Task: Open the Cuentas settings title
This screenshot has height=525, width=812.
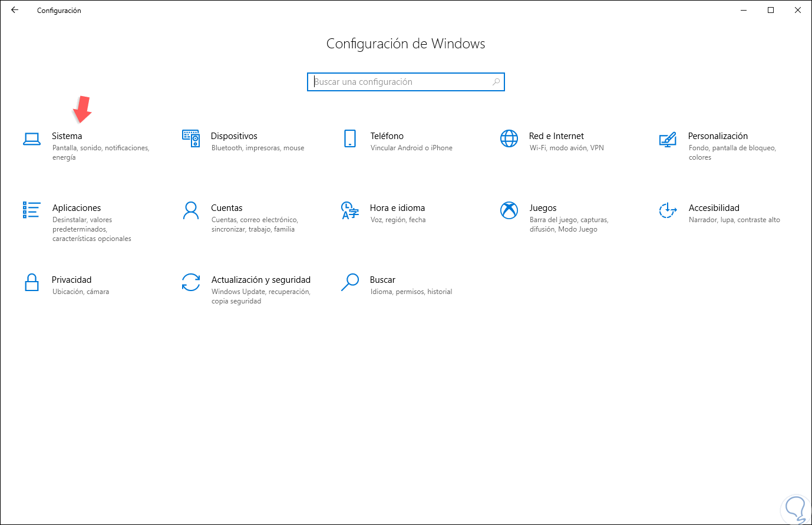Action: (x=227, y=208)
